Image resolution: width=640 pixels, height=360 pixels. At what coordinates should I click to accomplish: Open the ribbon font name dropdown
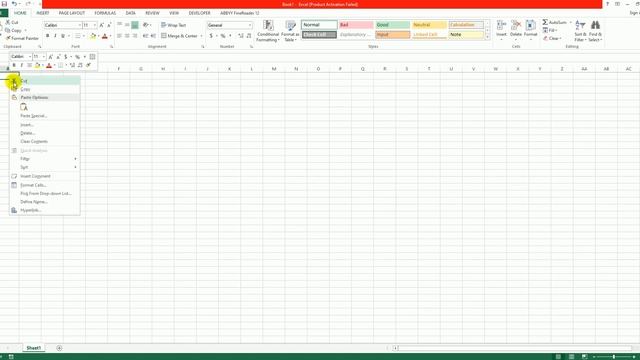pyautogui.click(x=80, y=25)
